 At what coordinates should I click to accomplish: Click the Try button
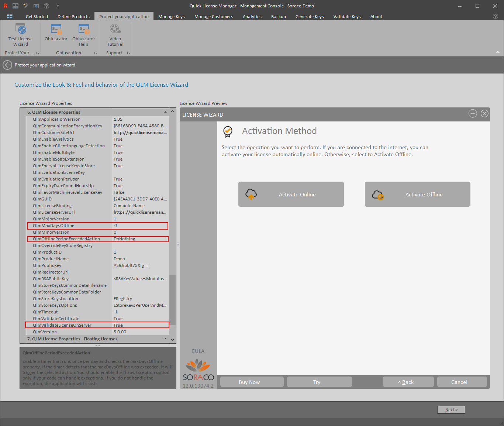point(320,382)
